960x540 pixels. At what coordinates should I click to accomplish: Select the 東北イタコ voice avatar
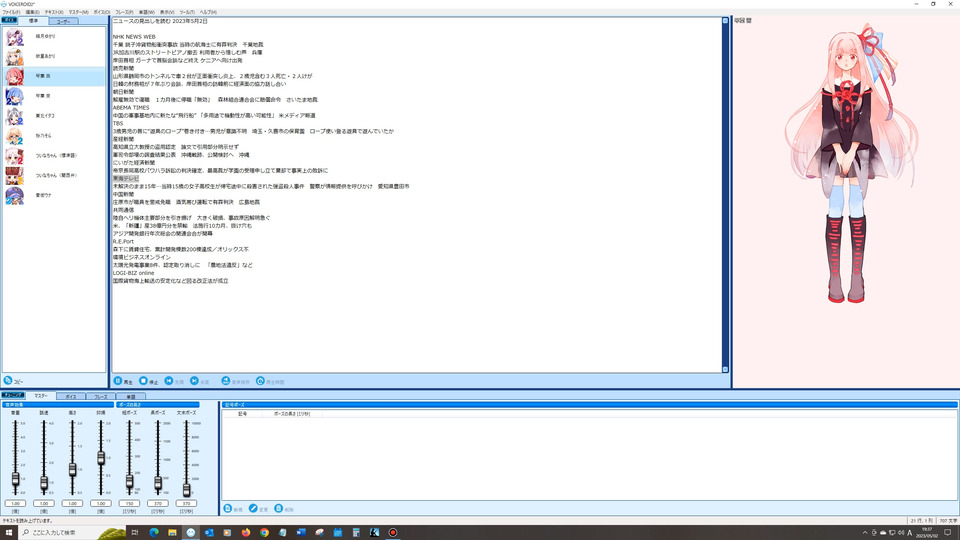pyautogui.click(x=15, y=116)
